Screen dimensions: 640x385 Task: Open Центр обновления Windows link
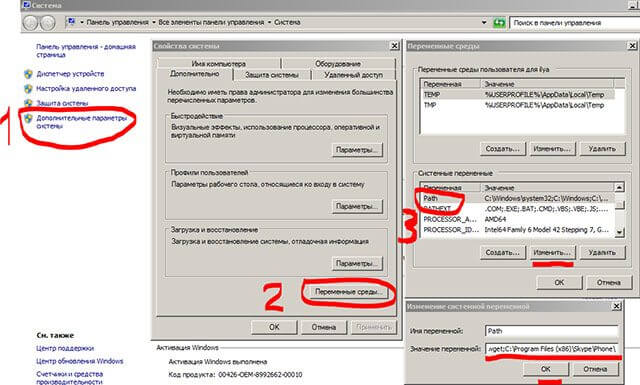pos(80,361)
